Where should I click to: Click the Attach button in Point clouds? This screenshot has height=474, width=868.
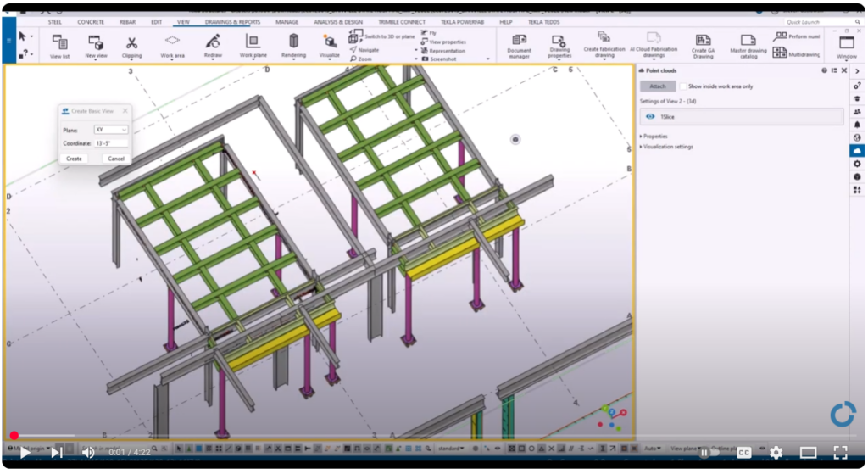658,86
